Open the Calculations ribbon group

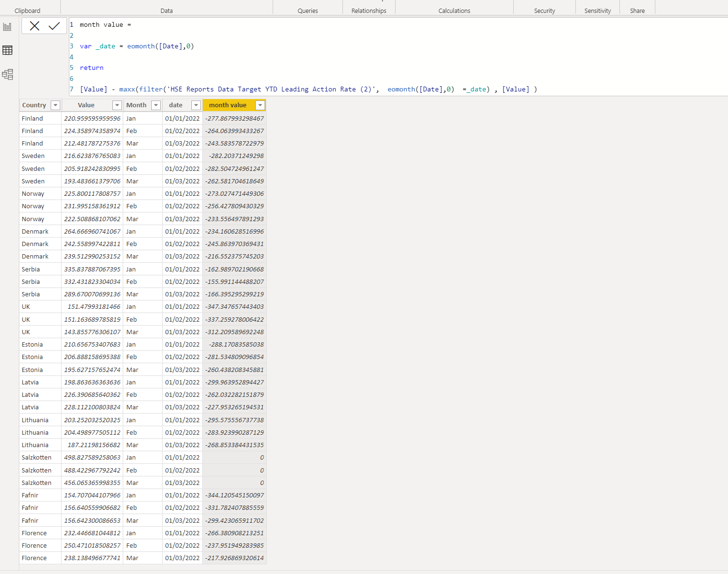[x=454, y=11]
